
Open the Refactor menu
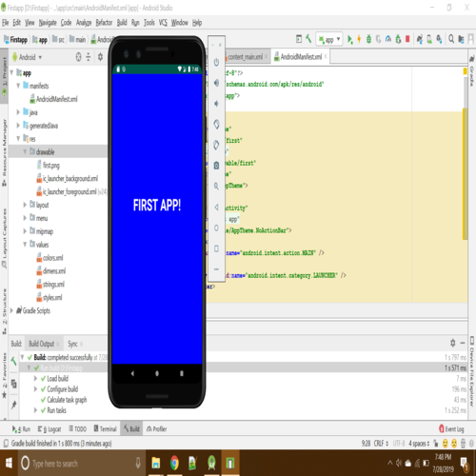104,23
